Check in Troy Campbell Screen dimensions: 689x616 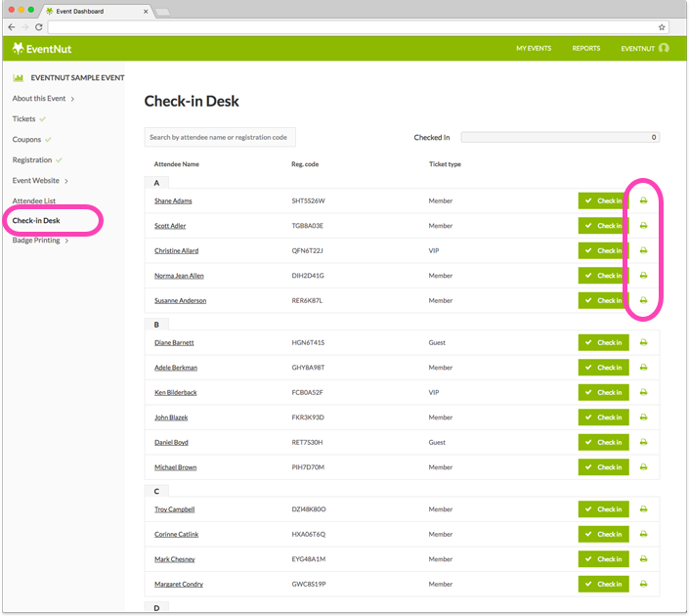pos(603,509)
